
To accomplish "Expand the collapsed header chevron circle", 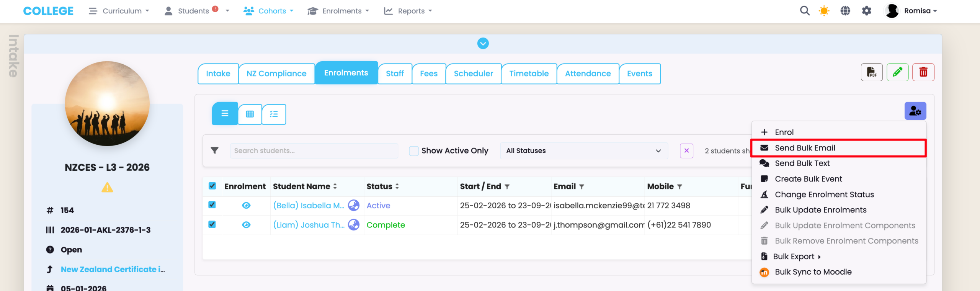I will pos(483,44).
